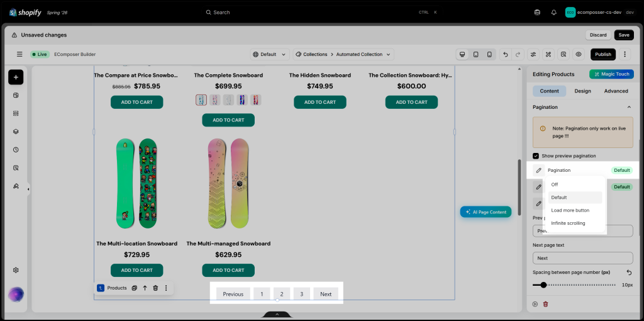Switch to the Design tab

pyautogui.click(x=582, y=91)
